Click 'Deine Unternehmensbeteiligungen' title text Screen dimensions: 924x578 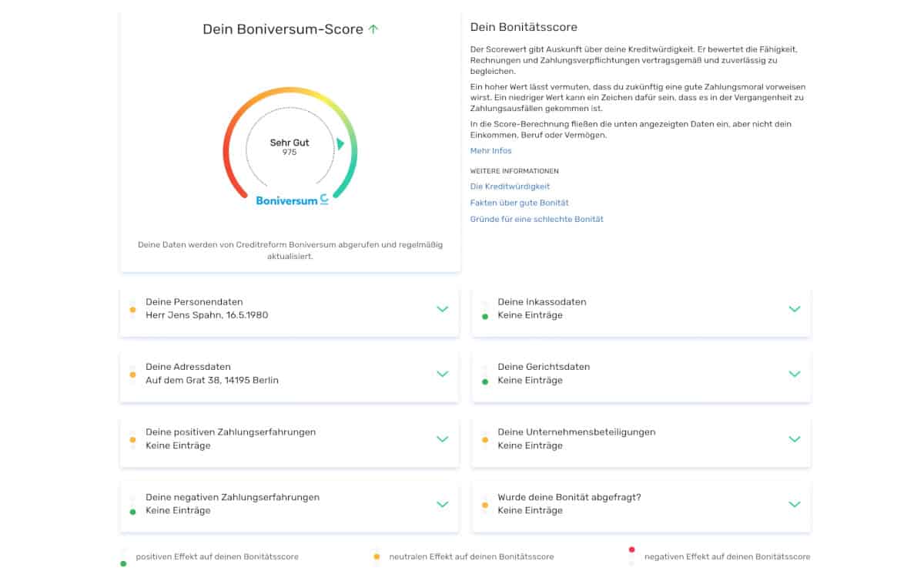577,432
